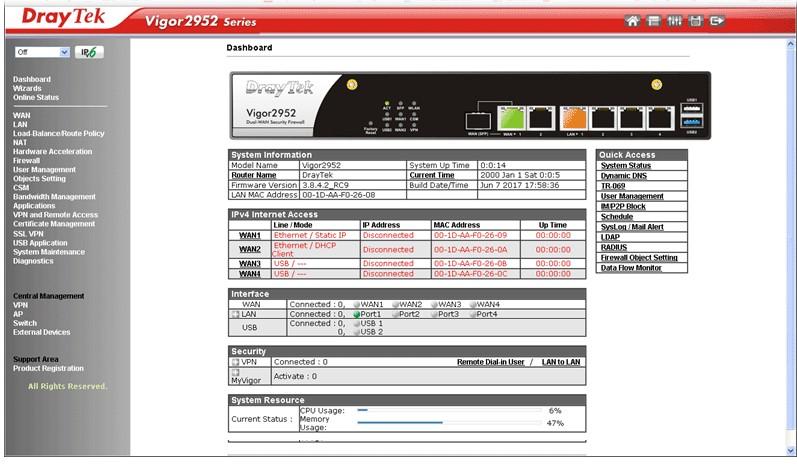Screen dimensions: 797x464
Task: Open NAT menu in sidebar
Action: [x=20, y=142]
